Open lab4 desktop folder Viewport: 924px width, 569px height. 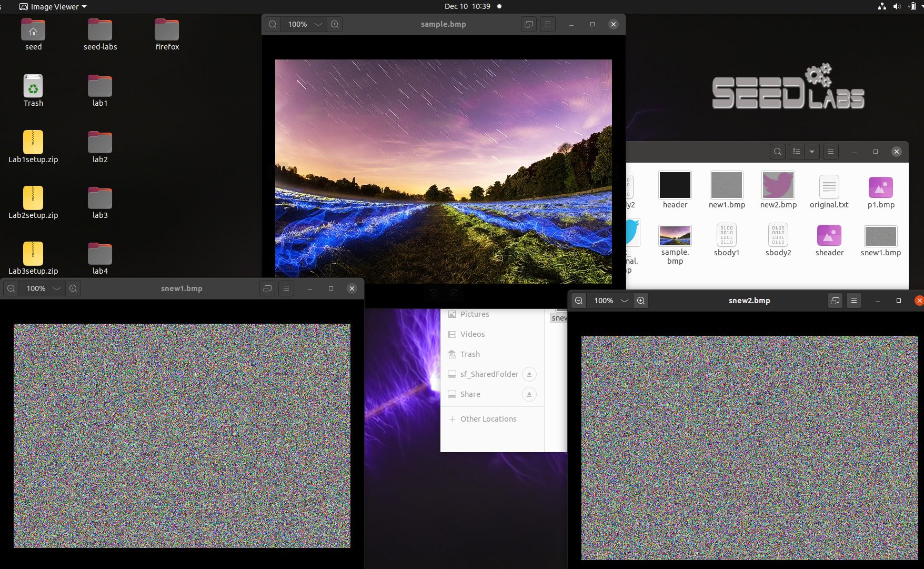click(x=100, y=258)
